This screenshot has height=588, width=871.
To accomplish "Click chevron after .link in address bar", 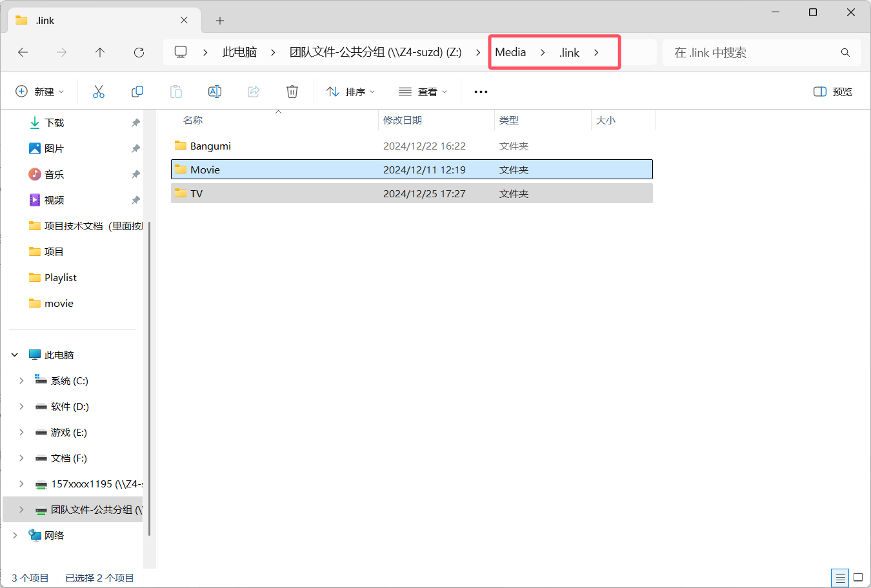I will [x=596, y=52].
